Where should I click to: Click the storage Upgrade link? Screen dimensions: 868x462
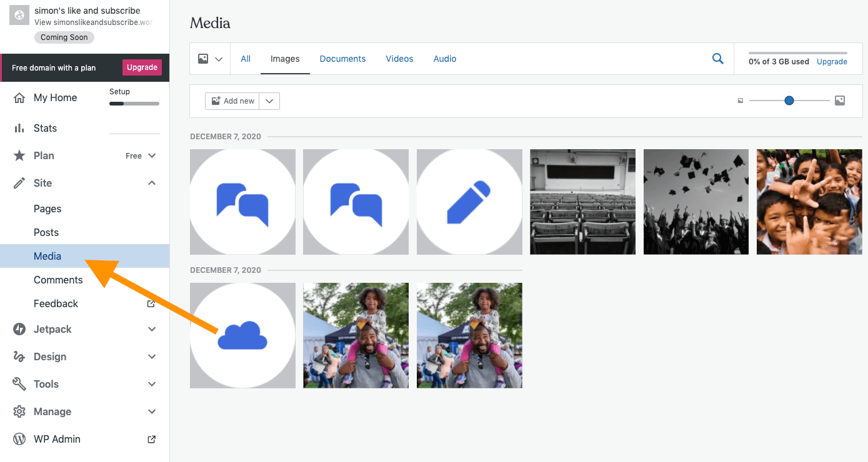click(x=832, y=62)
